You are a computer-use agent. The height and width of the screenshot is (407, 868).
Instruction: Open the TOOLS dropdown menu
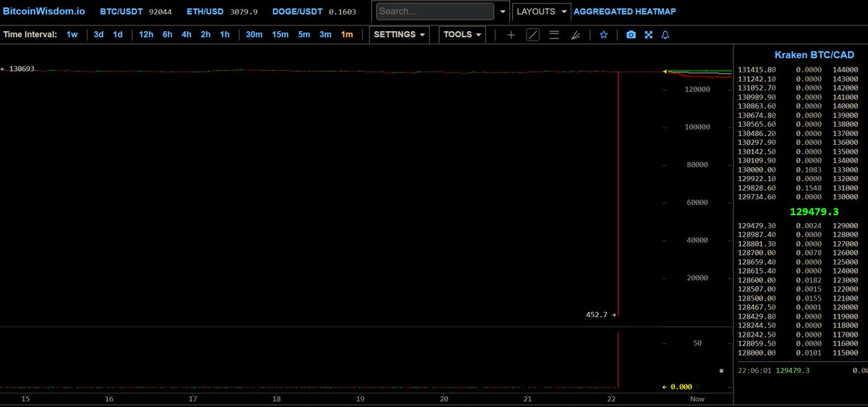(463, 35)
